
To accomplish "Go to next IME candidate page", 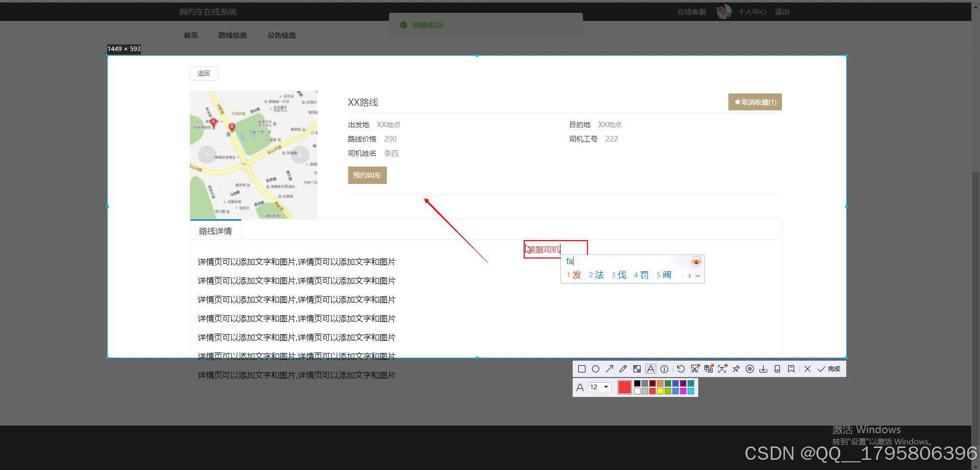I will 690,275.
